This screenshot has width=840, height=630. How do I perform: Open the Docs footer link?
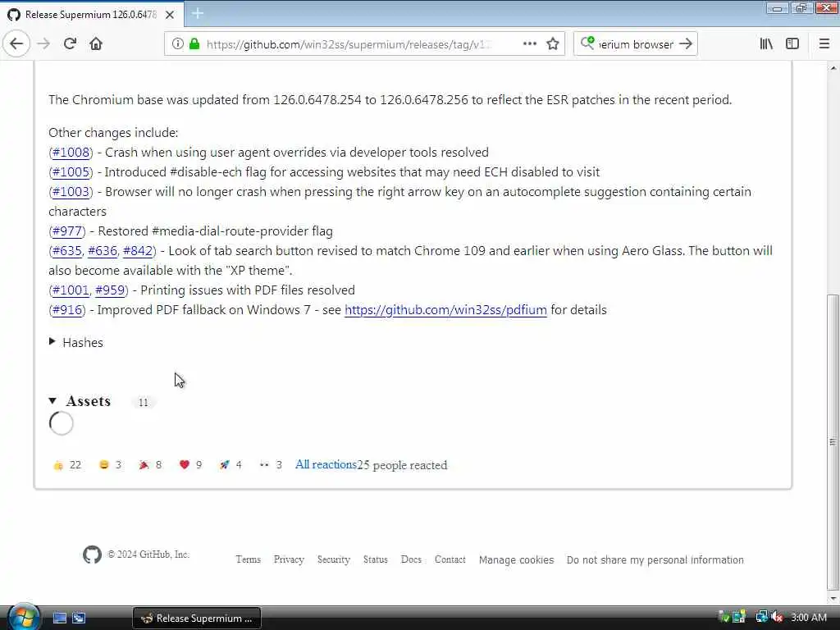412,559
